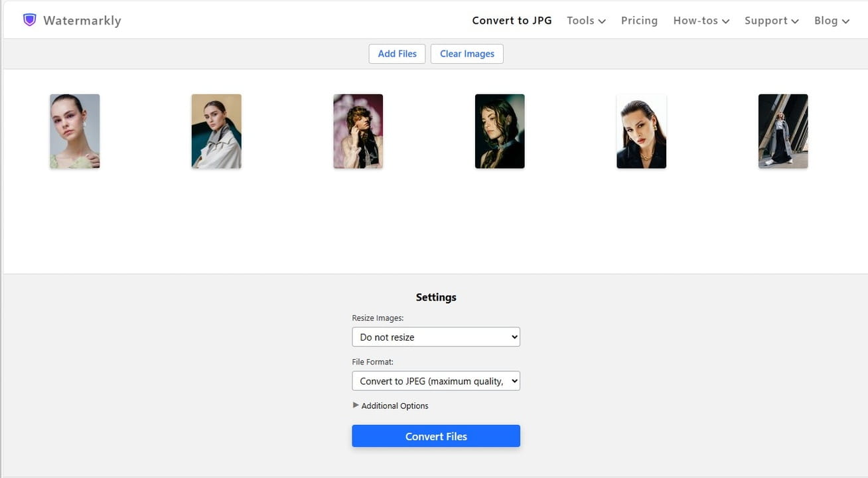Open the Support dropdown menu
868x478 pixels.
(x=771, y=21)
